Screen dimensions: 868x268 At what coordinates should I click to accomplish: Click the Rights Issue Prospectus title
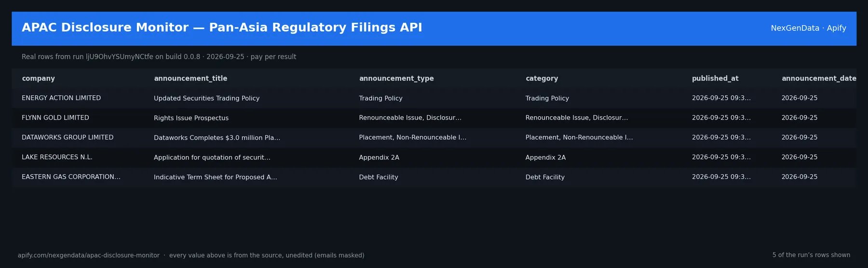[191, 118]
